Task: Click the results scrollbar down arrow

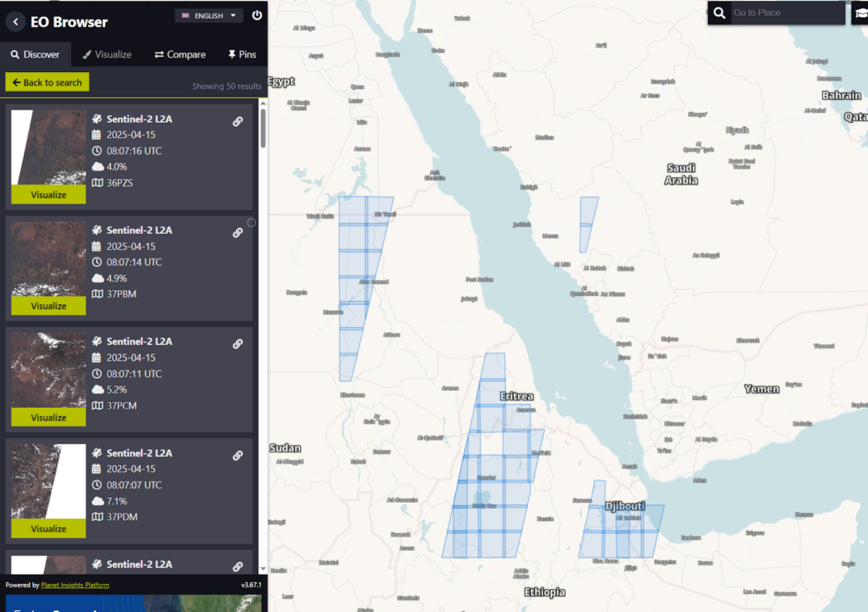Action: (263, 569)
